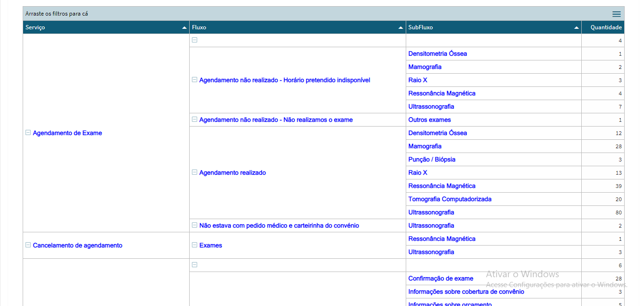644x306 pixels.
Task: Click the Confirmação de exame subflow
Action: pyautogui.click(x=441, y=279)
